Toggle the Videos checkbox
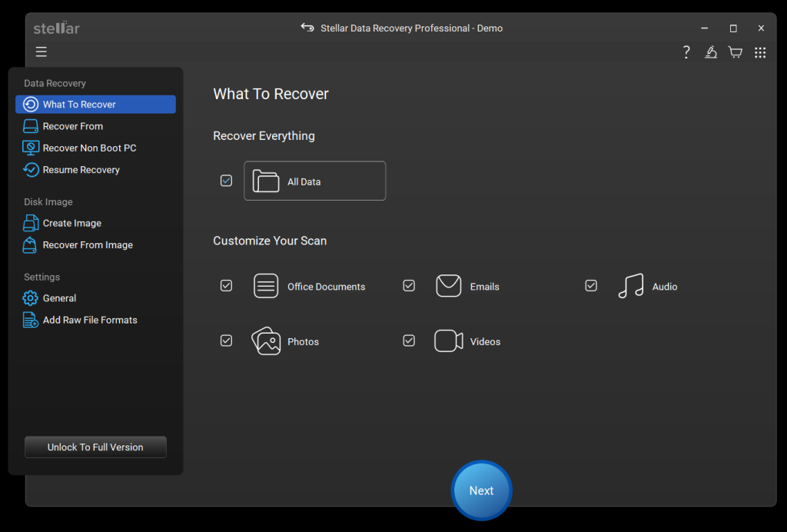Screen dimensions: 787x532 point(409,341)
